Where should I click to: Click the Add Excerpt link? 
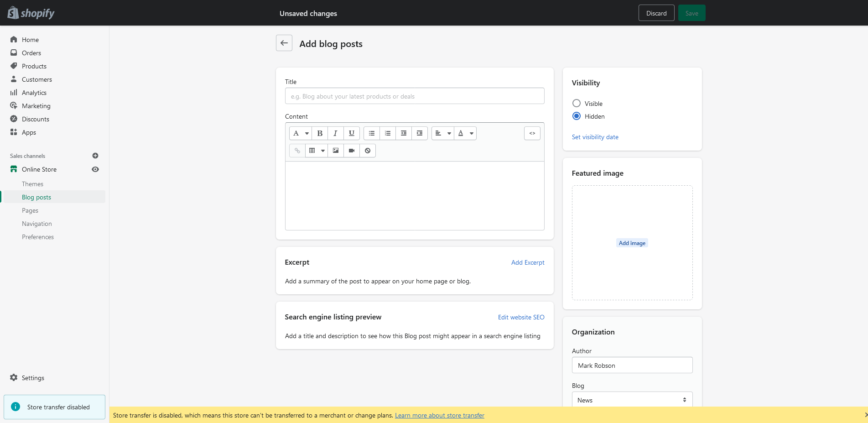click(527, 262)
